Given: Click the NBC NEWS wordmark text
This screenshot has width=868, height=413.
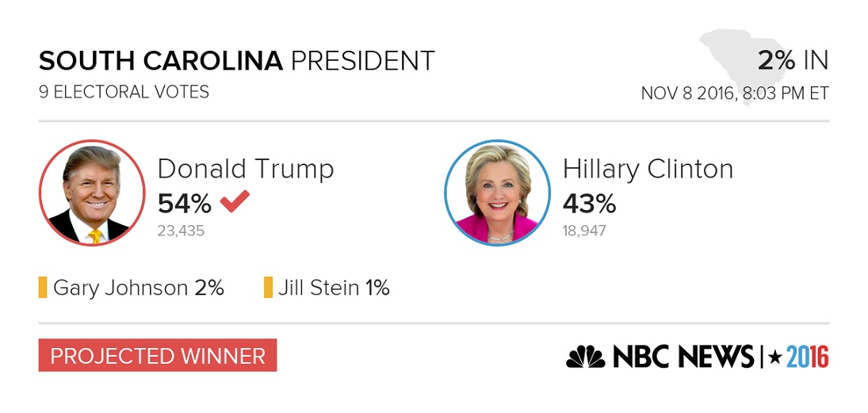Looking at the screenshot, I should [683, 357].
